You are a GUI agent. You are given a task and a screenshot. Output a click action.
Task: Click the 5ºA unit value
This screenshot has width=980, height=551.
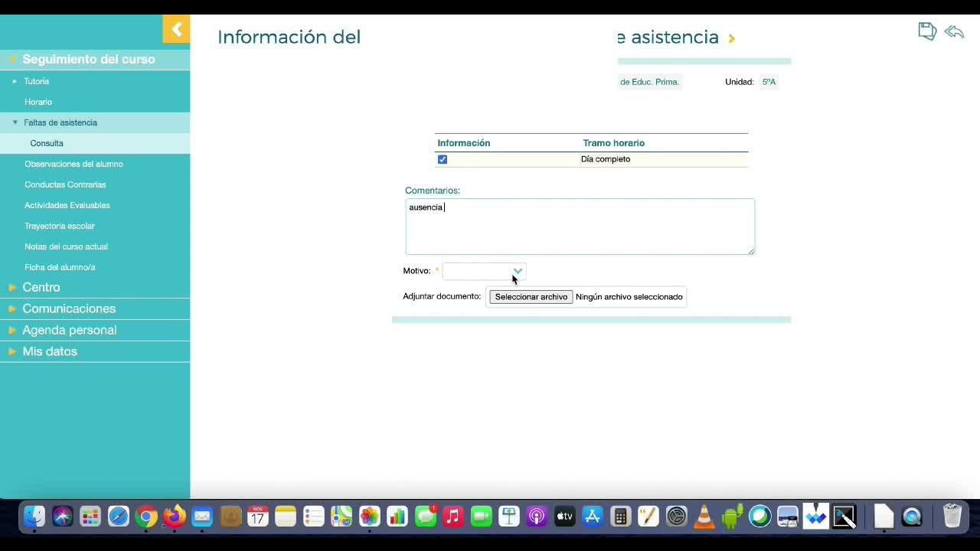click(x=769, y=82)
